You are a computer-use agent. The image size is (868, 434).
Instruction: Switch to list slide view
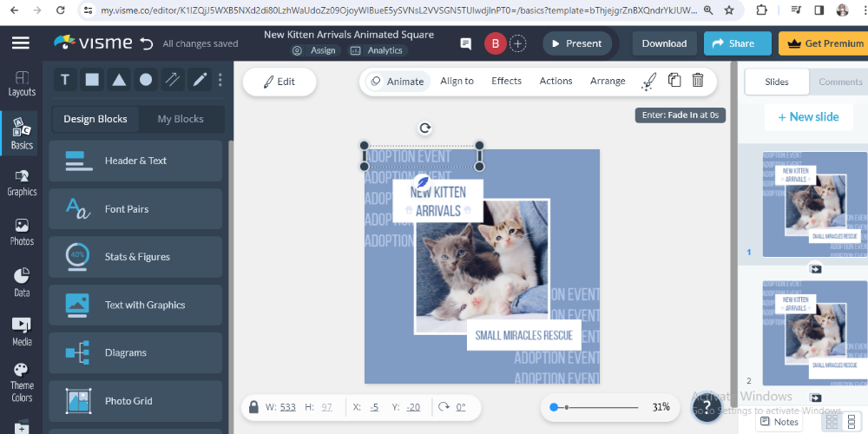pyautogui.click(x=852, y=422)
